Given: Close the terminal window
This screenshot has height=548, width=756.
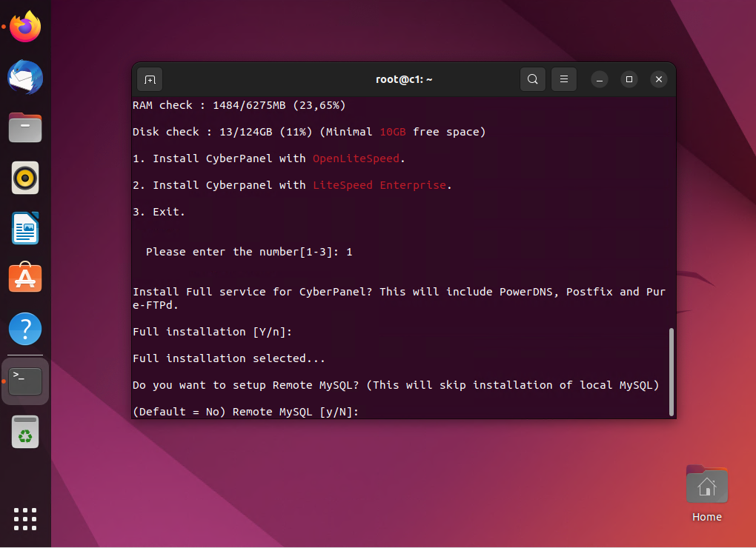Looking at the screenshot, I should 659,79.
